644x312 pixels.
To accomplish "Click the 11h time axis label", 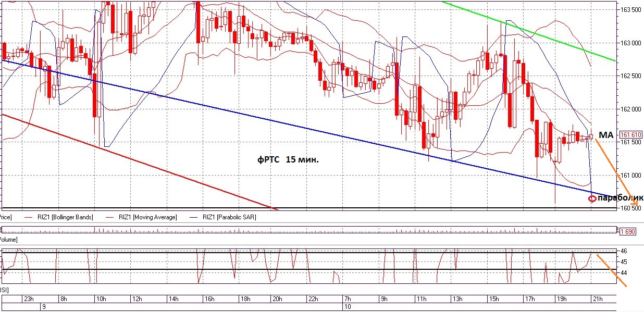I will tap(421, 299).
